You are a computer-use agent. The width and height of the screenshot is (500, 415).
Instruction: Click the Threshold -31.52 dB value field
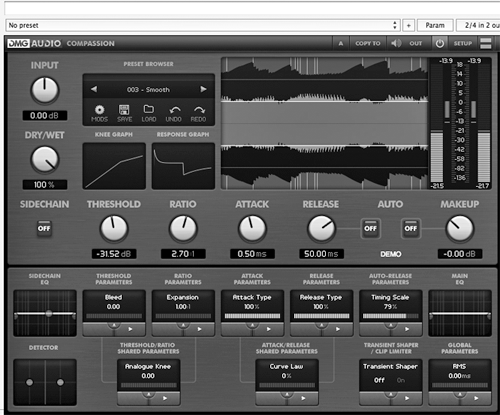tap(114, 254)
